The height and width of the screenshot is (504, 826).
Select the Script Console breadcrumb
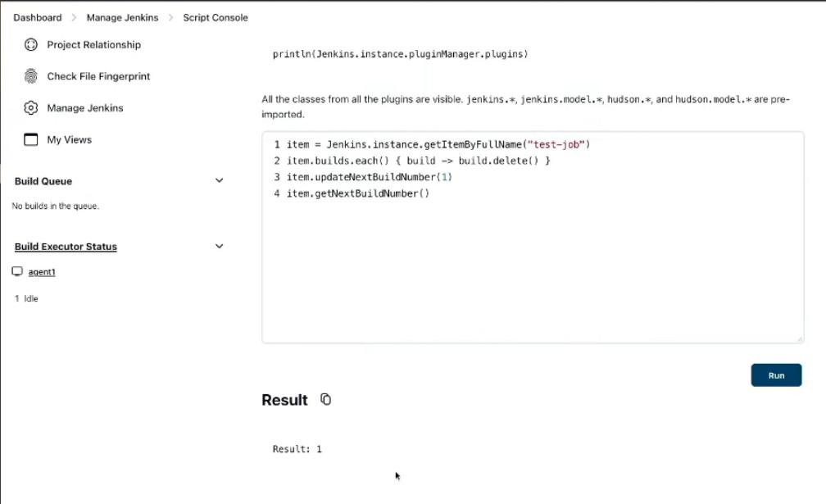216,17
